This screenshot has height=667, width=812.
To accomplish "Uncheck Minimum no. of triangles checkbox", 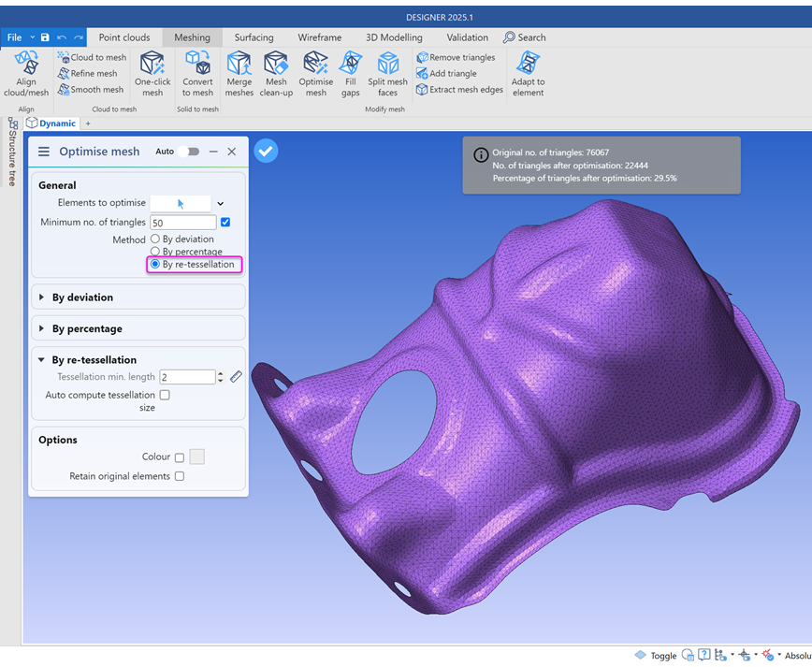I will [x=225, y=222].
